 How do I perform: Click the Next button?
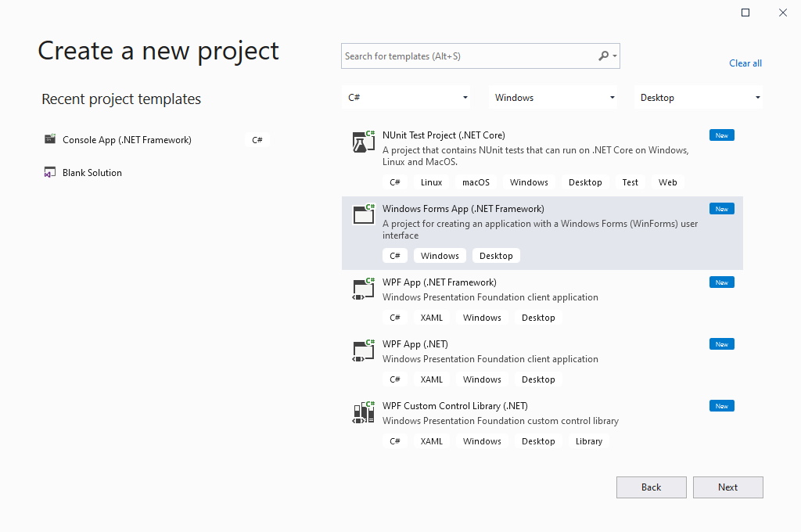click(727, 487)
